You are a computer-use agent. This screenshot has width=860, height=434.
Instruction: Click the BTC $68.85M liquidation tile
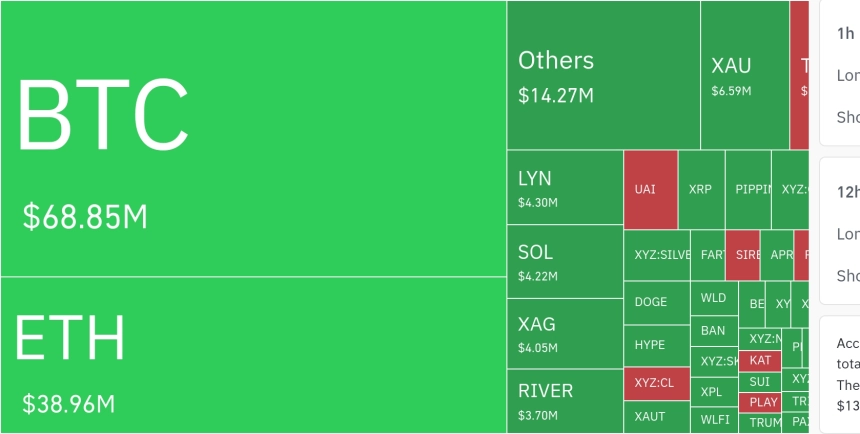(x=253, y=138)
